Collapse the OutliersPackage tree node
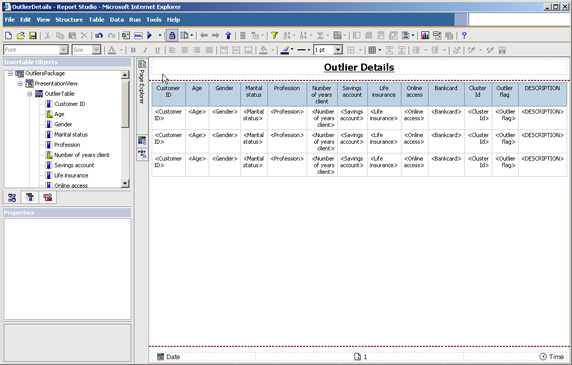Image resolution: width=572 pixels, height=365 pixels. (x=10, y=74)
